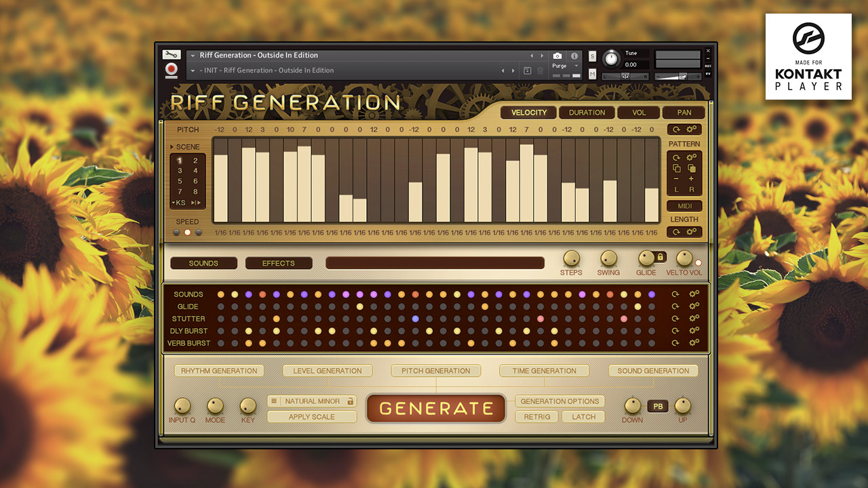Click the Tune knob
This screenshot has width=868, height=488.
pyautogui.click(x=611, y=58)
